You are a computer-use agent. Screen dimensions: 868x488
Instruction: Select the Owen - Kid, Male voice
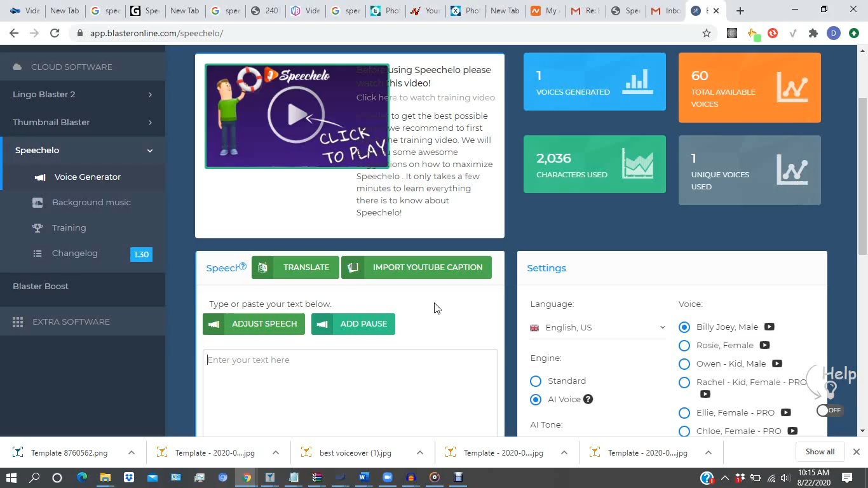click(684, 364)
